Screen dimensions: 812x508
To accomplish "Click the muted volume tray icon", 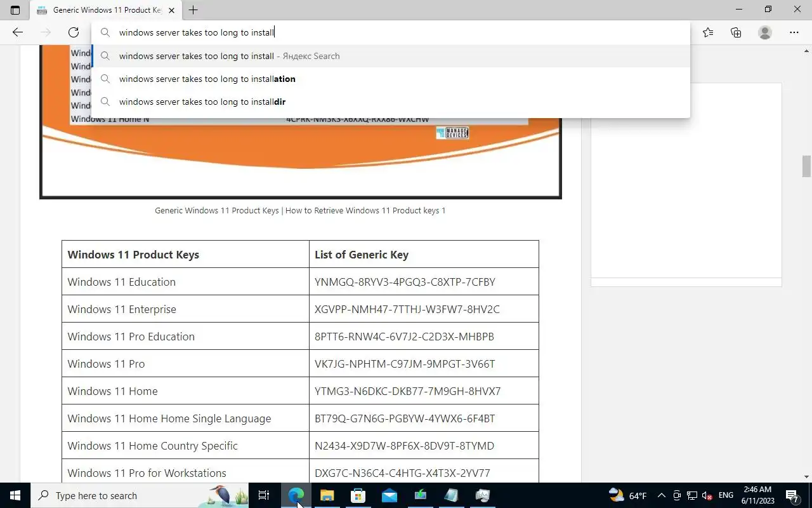I will (x=707, y=495).
